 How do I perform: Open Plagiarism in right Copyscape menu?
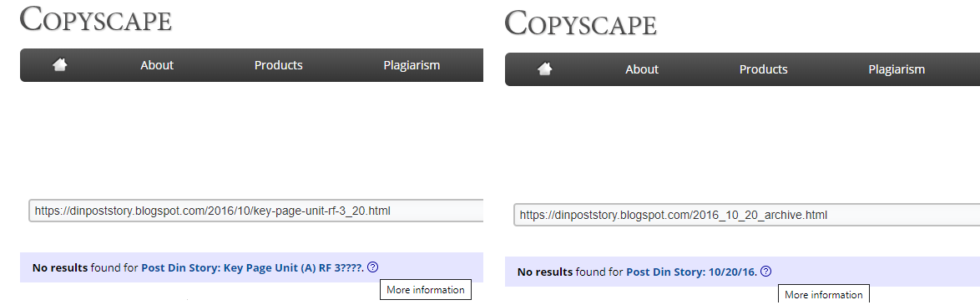897,69
